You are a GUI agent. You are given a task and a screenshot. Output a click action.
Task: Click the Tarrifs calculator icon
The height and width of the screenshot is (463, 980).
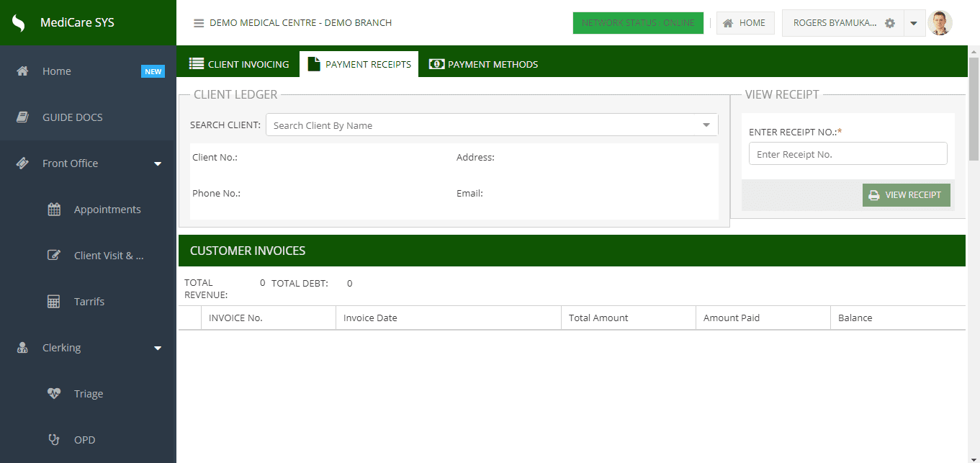[54, 302]
